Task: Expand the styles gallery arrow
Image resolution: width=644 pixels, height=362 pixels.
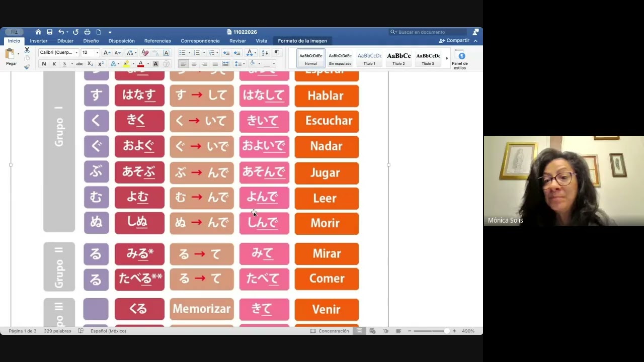Action: point(447,58)
